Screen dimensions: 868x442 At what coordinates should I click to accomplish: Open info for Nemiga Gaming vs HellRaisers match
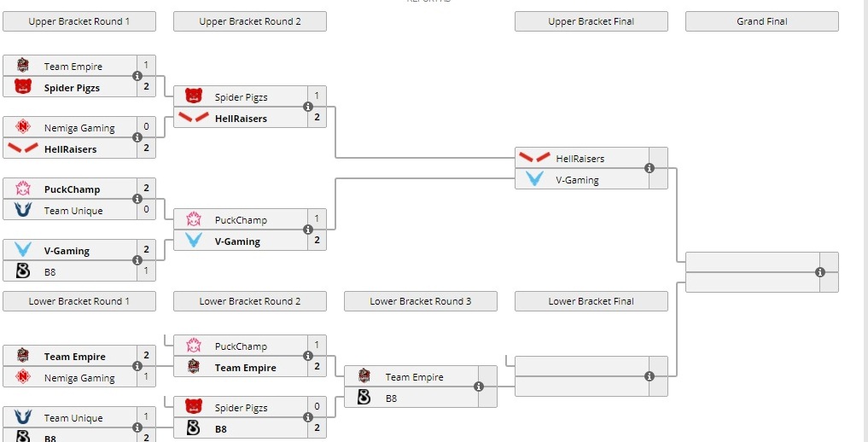137,137
